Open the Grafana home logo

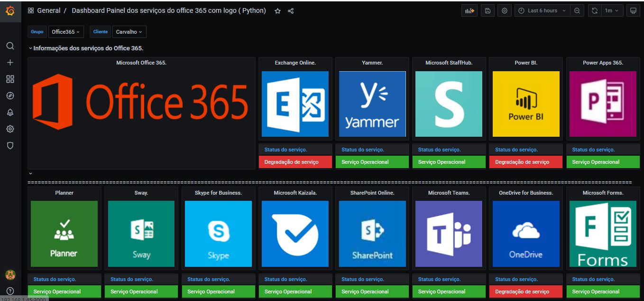click(10, 10)
